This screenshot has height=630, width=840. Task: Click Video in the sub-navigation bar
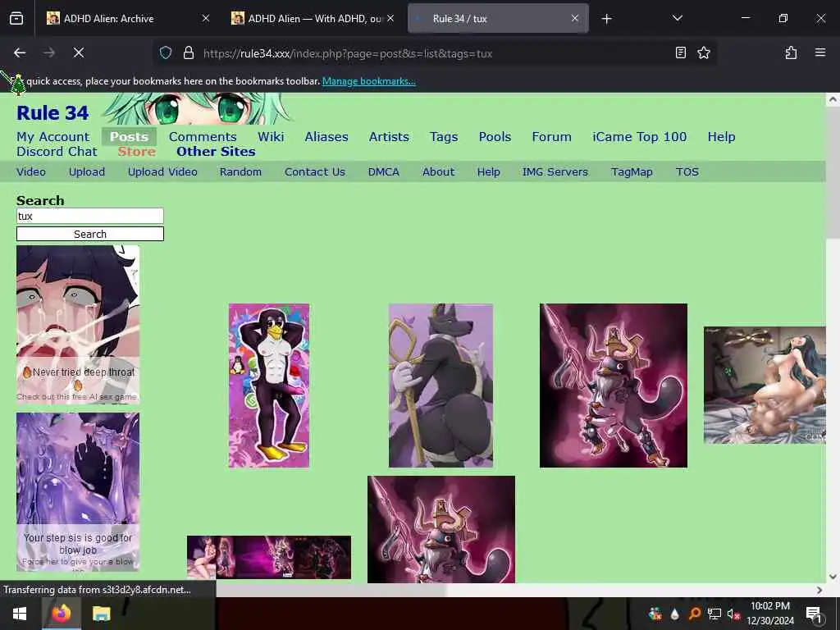(31, 172)
